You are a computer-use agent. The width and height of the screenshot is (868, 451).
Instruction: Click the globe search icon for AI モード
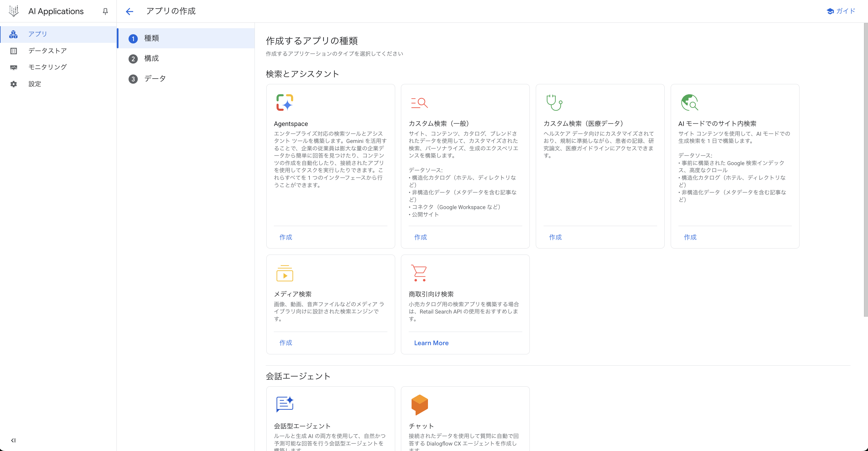pyautogui.click(x=689, y=102)
